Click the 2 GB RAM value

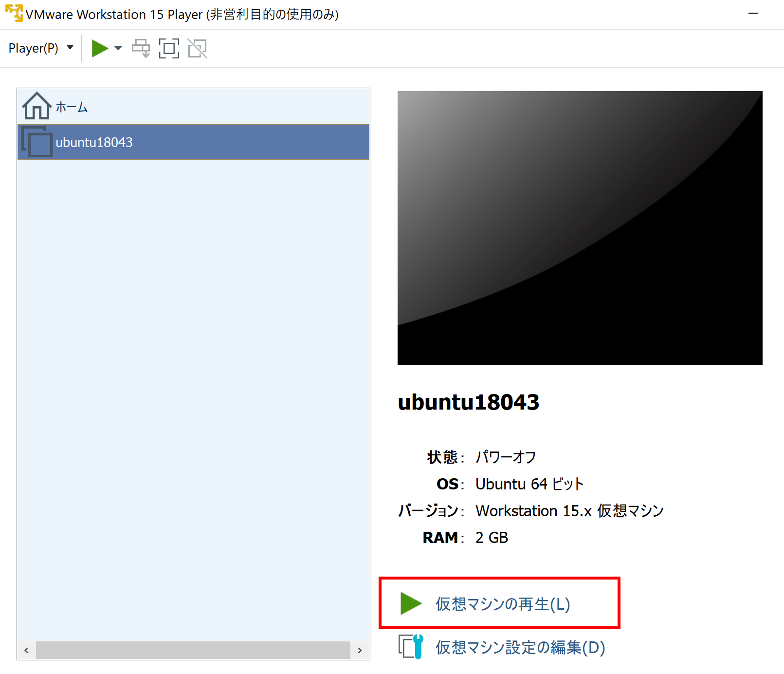[x=492, y=537]
